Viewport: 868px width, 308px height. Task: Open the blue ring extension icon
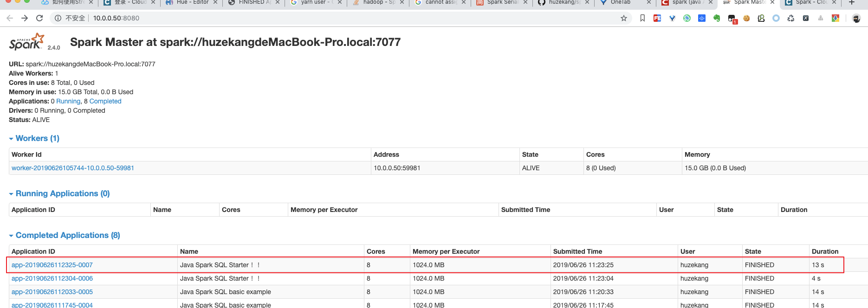tap(776, 18)
